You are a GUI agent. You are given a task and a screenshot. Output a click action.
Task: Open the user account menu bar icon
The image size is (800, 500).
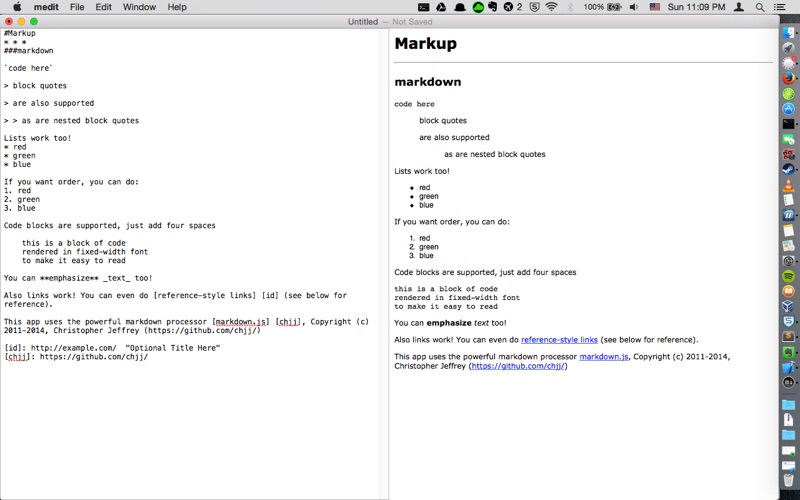738,7
